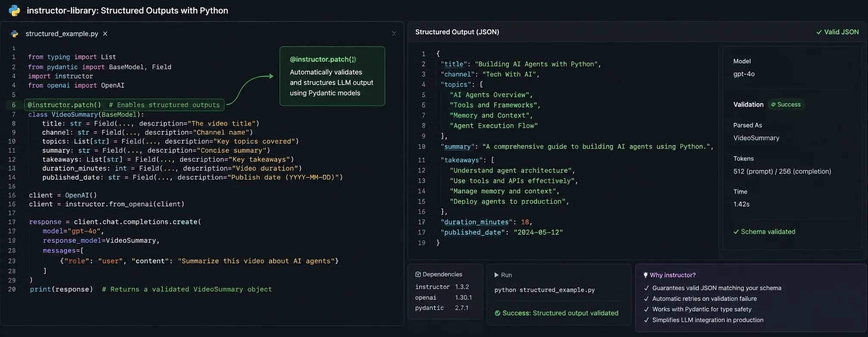Click the "Agent Execution Flow" topic string
This screenshot has height=337, width=868.
click(x=494, y=126)
